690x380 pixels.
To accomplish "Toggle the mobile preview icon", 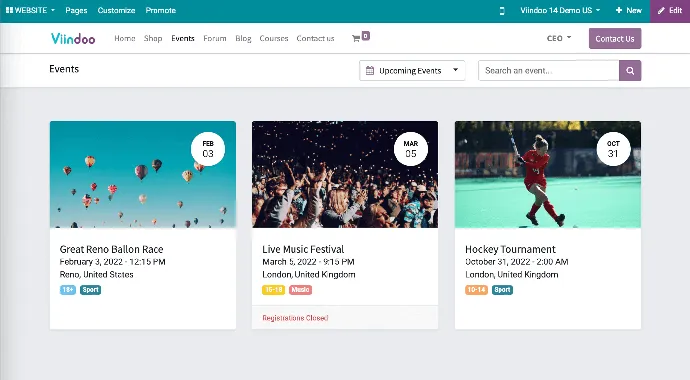I will (x=502, y=11).
